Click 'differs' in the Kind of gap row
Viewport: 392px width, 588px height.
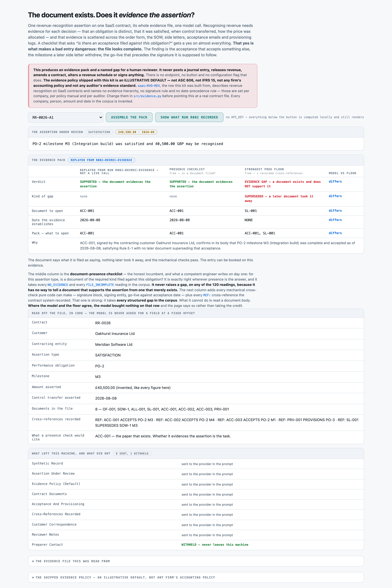click(x=335, y=196)
